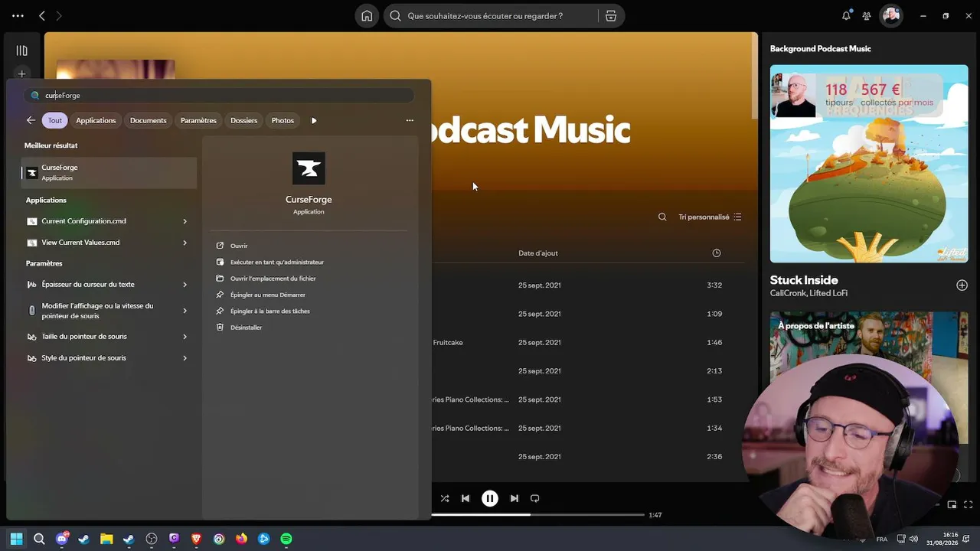The height and width of the screenshot is (551, 980).
Task: Select the Tout filter tab
Action: point(55,120)
